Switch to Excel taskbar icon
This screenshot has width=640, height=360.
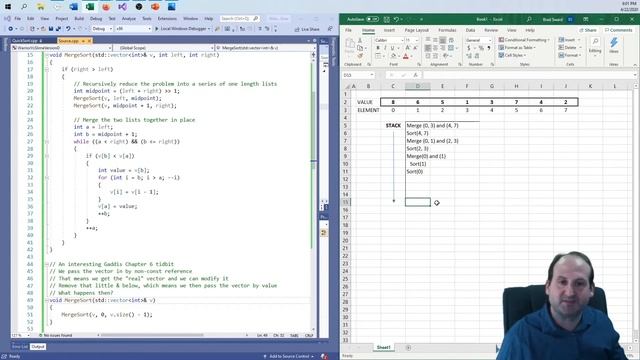point(90,7)
